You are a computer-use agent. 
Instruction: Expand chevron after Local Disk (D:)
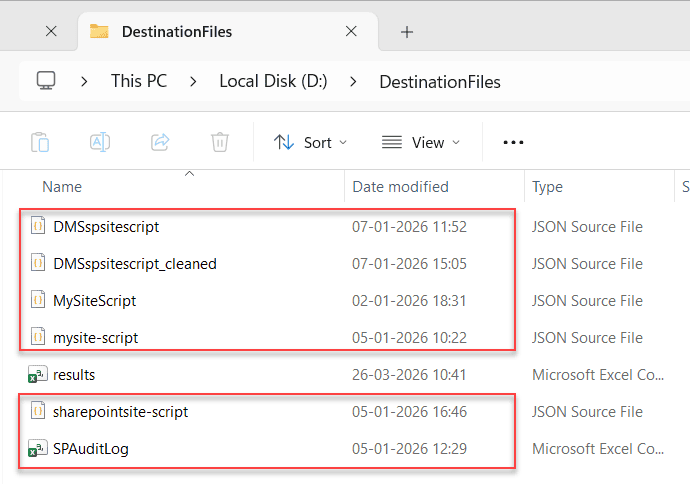pyautogui.click(x=352, y=81)
